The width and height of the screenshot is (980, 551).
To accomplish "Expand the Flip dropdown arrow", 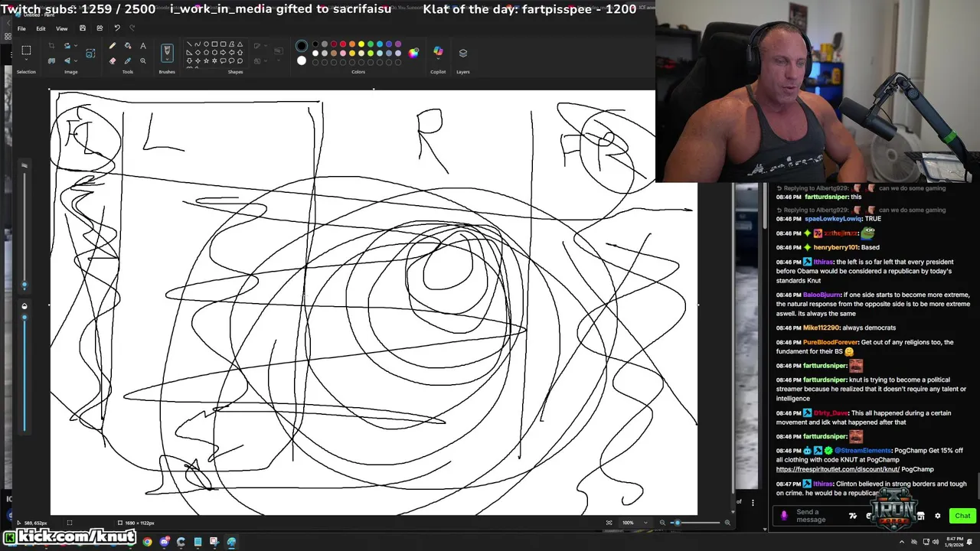I will 76,60.
